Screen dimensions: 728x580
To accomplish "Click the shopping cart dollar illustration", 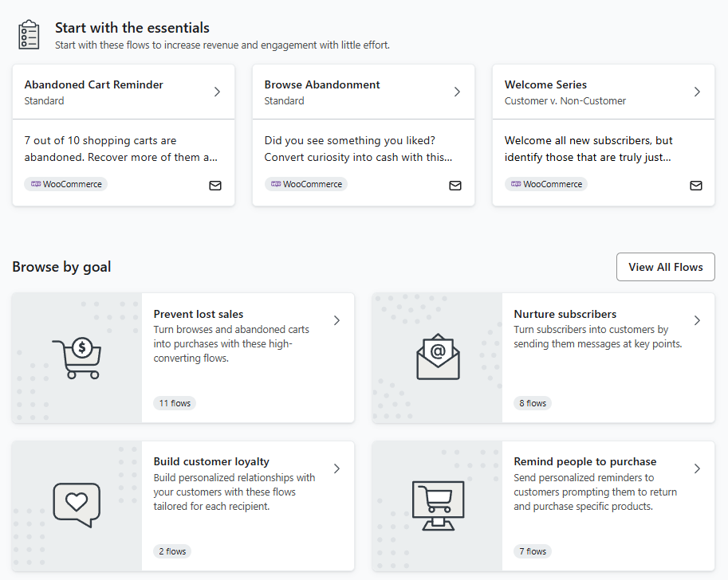I will tap(77, 358).
